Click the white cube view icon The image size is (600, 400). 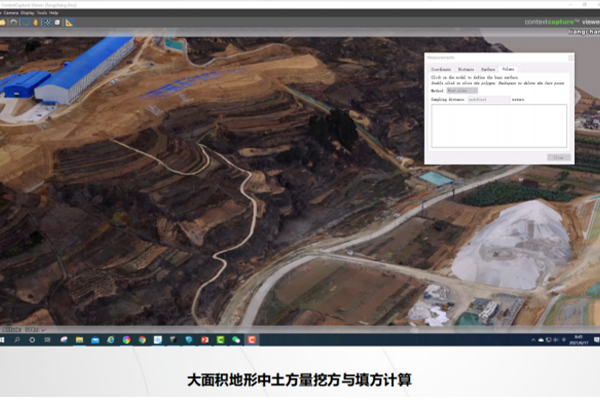click(x=57, y=23)
